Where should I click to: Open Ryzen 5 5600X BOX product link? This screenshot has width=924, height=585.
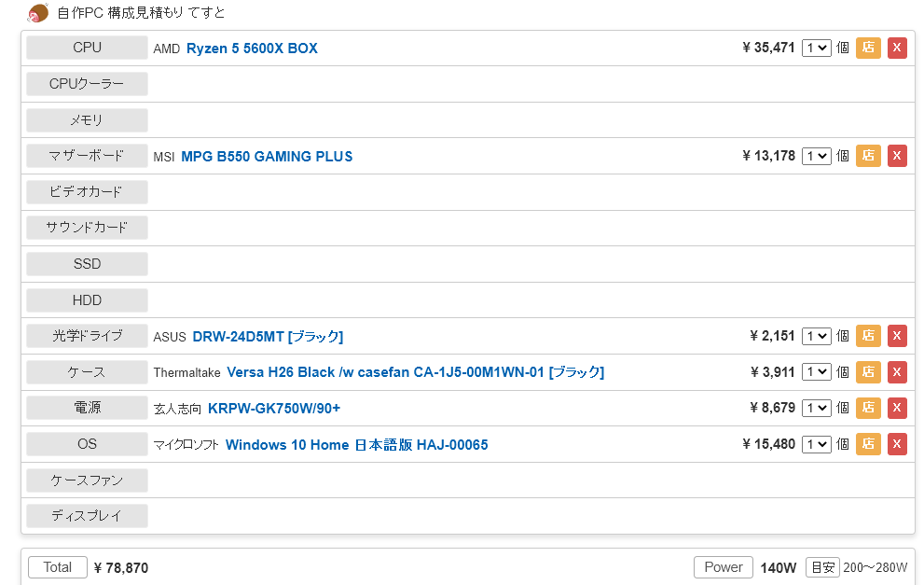click(252, 49)
